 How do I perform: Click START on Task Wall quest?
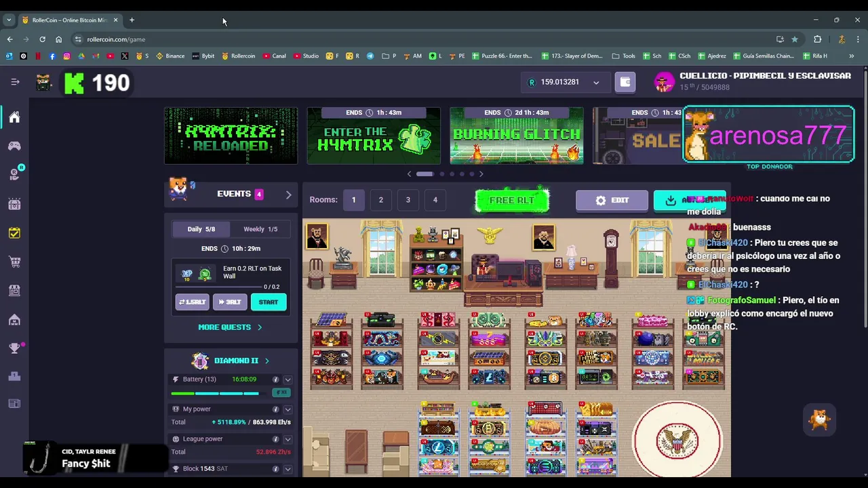[x=269, y=302]
